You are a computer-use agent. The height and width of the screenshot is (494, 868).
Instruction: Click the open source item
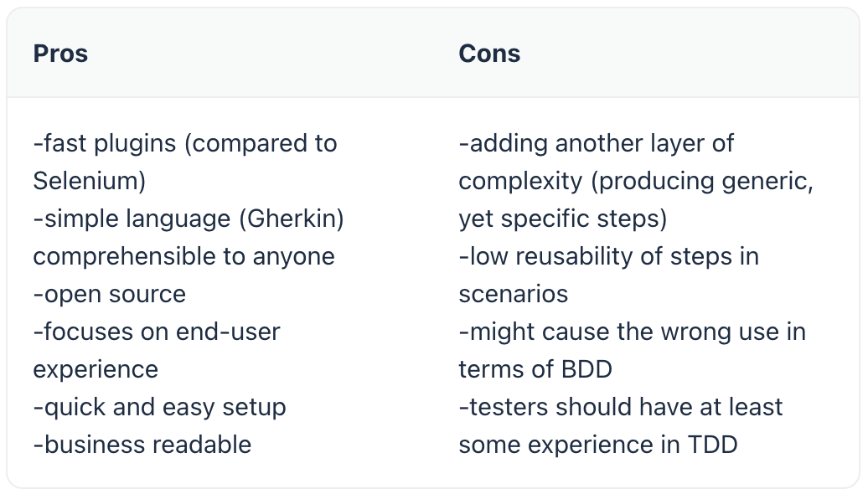click(110, 294)
